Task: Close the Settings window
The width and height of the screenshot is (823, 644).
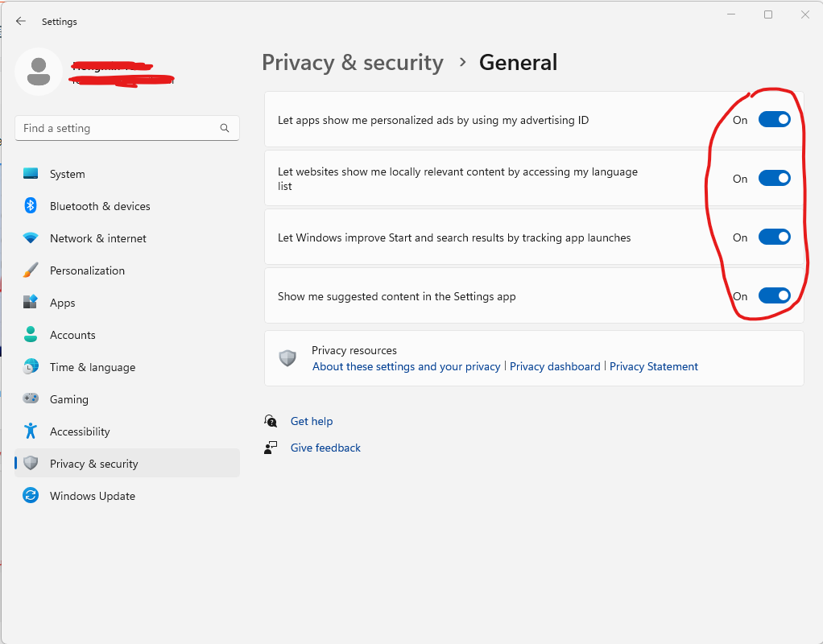Action: (x=804, y=14)
